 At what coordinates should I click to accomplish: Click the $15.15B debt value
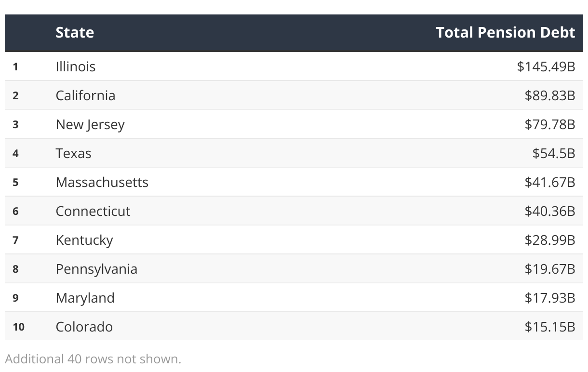coord(549,327)
